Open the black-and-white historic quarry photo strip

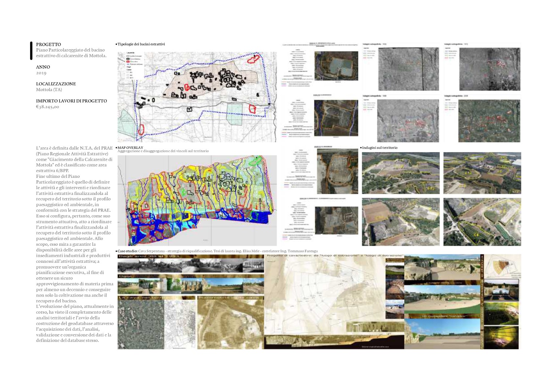pos(191,266)
